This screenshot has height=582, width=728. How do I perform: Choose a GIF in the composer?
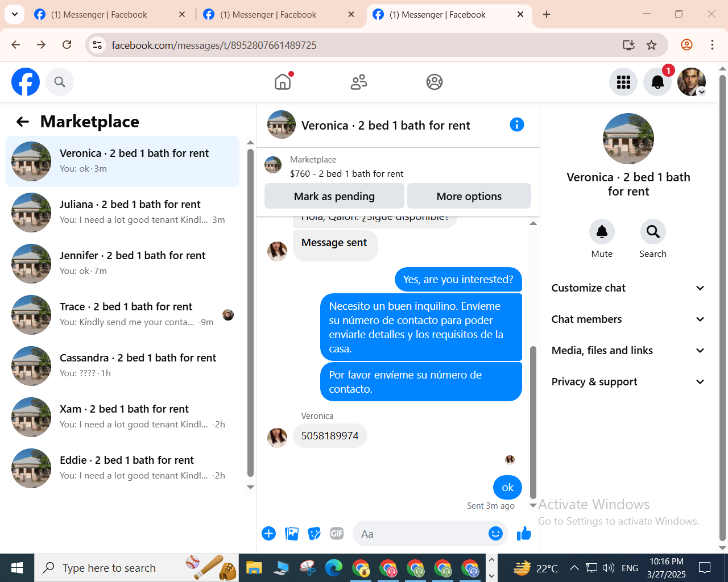click(x=337, y=534)
